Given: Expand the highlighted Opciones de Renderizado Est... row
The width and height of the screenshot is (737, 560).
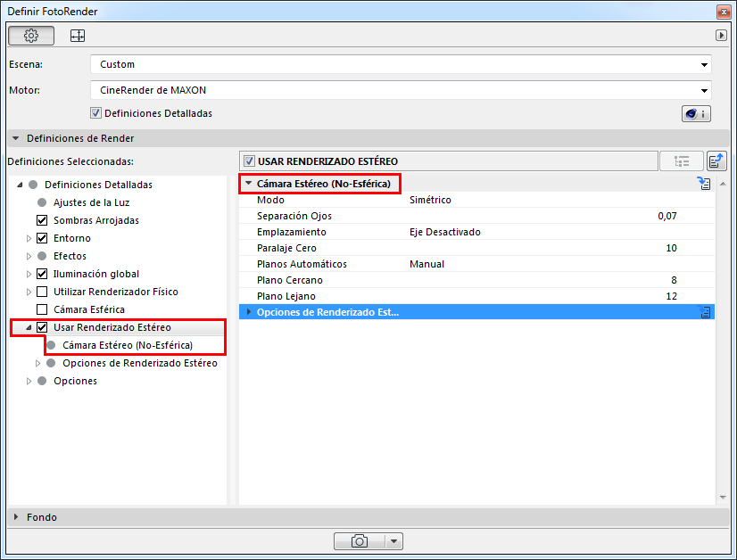Looking at the screenshot, I should 249,312.
